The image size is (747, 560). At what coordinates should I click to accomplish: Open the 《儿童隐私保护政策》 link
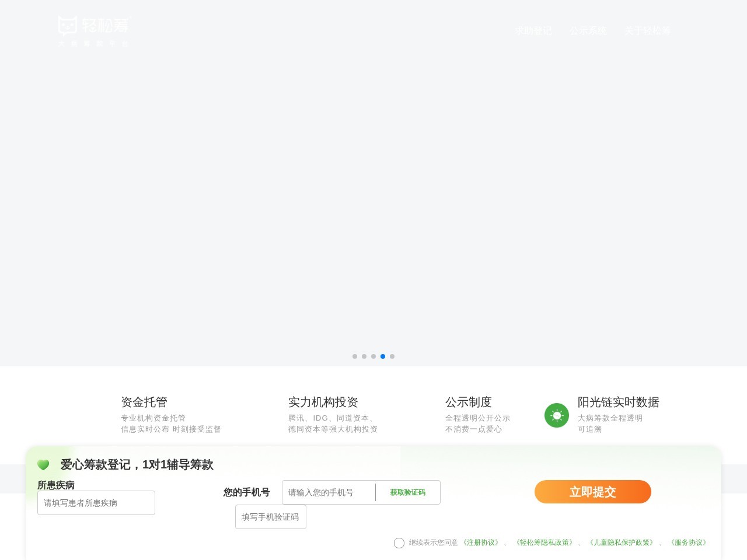coord(622,542)
